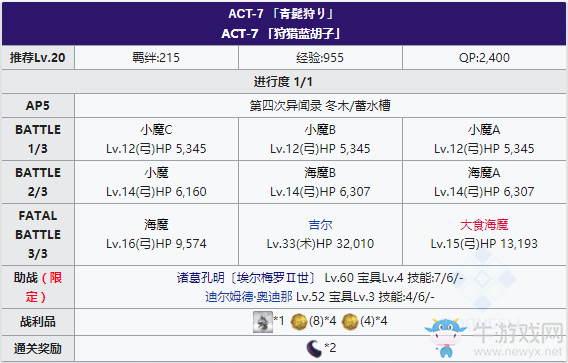Click the 第四次异闻录 冬木/蓄水槽 location text
The image size is (568, 363).
(x=320, y=106)
